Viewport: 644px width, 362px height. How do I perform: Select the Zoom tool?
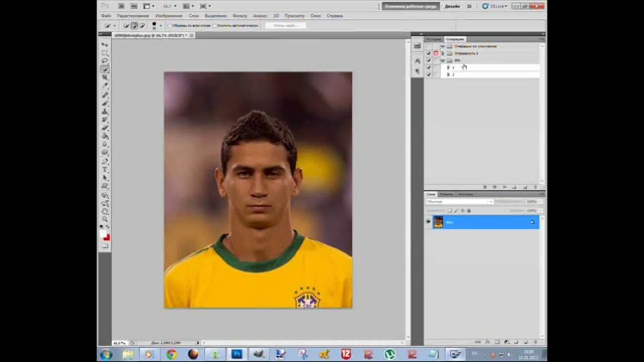click(x=105, y=220)
